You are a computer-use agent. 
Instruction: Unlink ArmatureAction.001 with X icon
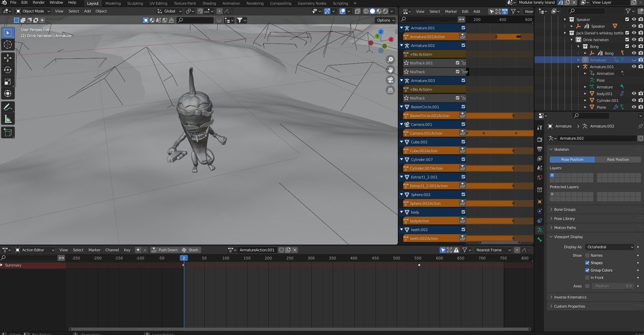[x=294, y=250]
